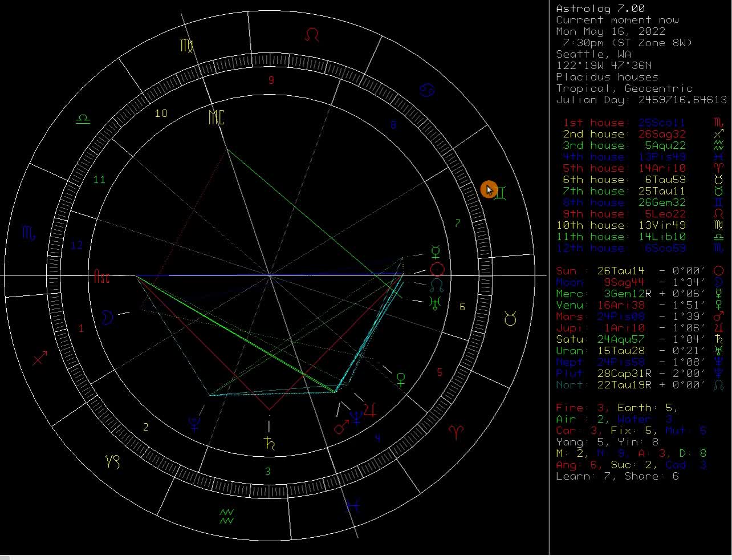Screen dimensions: 732x560
Task: Click the 'Learn: 7, Share: 6' line
Action: pos(617,476)
